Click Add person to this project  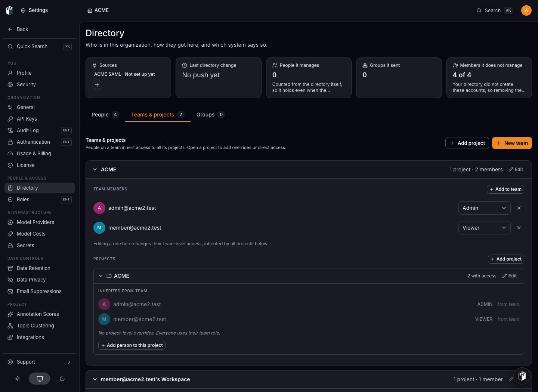132,345
